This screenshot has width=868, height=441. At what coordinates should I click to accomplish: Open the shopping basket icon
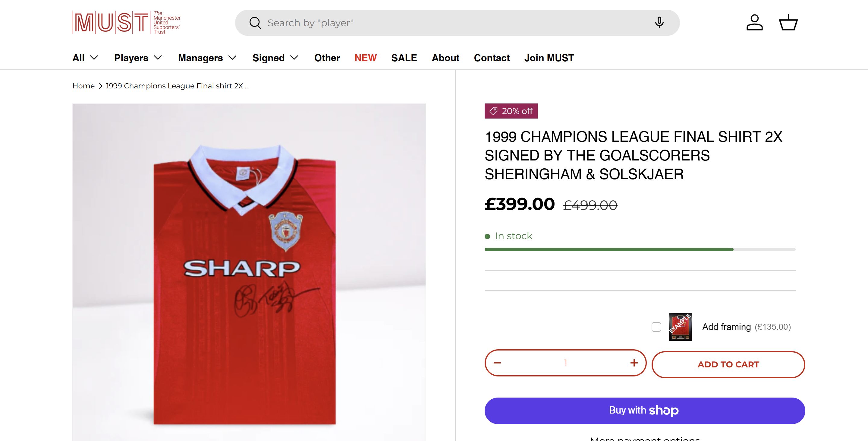coord(788,23)
